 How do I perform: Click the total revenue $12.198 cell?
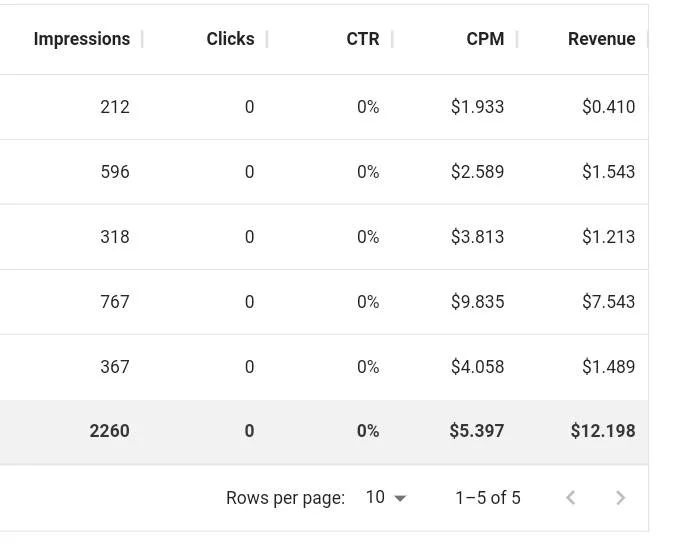(x=603, y=431)
